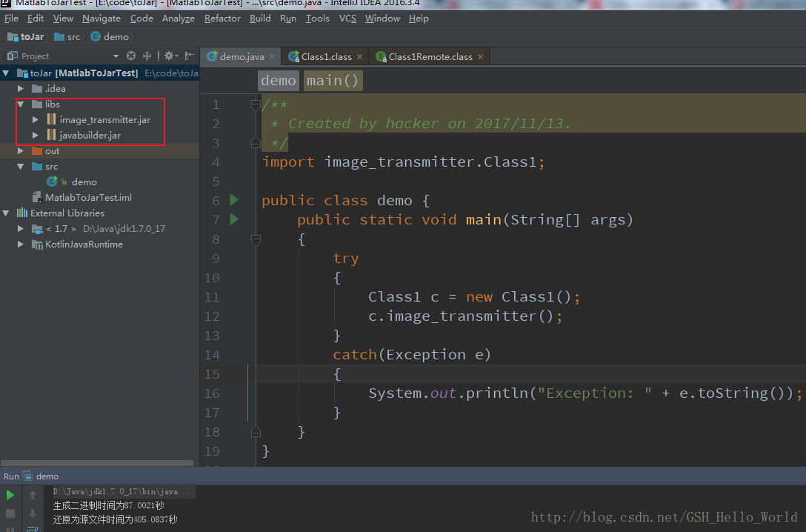Screen dimensions: 806x532
Task: Open the File menu
Action: [x=11, y=19]
